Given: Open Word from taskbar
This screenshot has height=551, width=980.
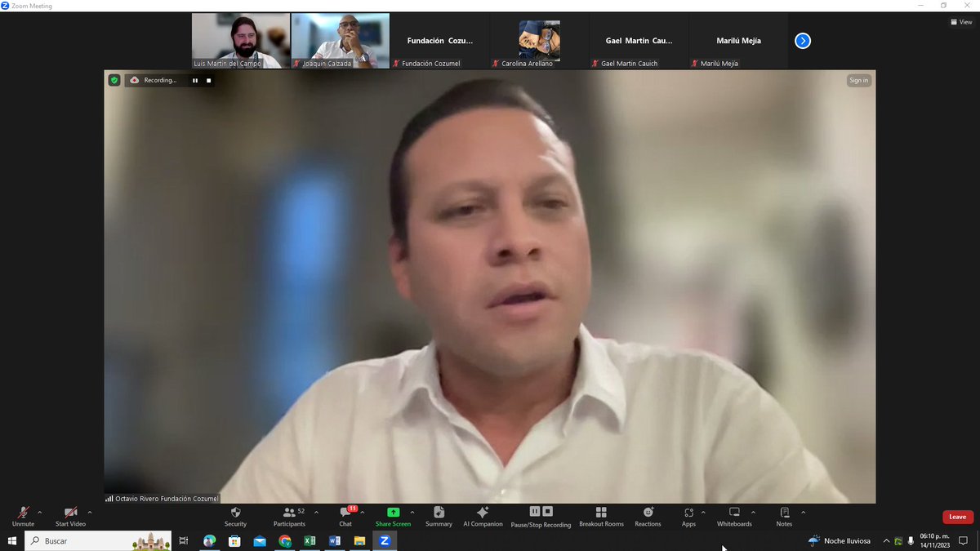Looking at the screenshot, I should pyautogui.click(x=334, y=540).
